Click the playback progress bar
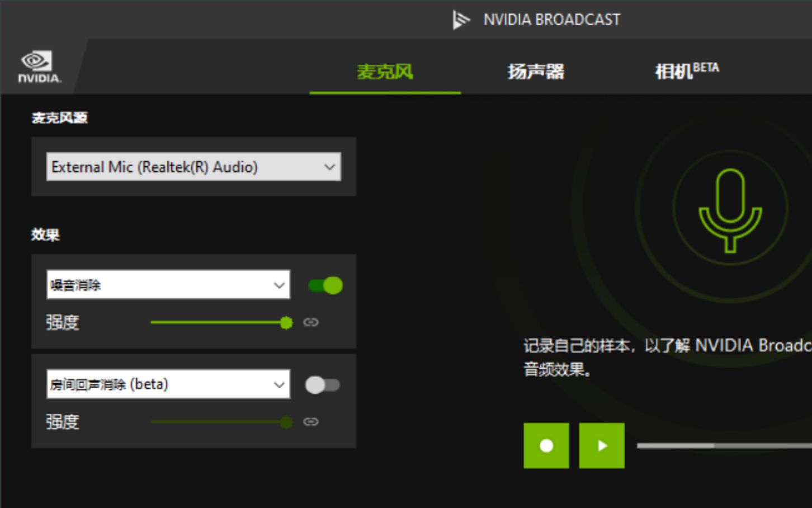Image resolution: width=812 pixels, height=508 pixels. point(724,445)
